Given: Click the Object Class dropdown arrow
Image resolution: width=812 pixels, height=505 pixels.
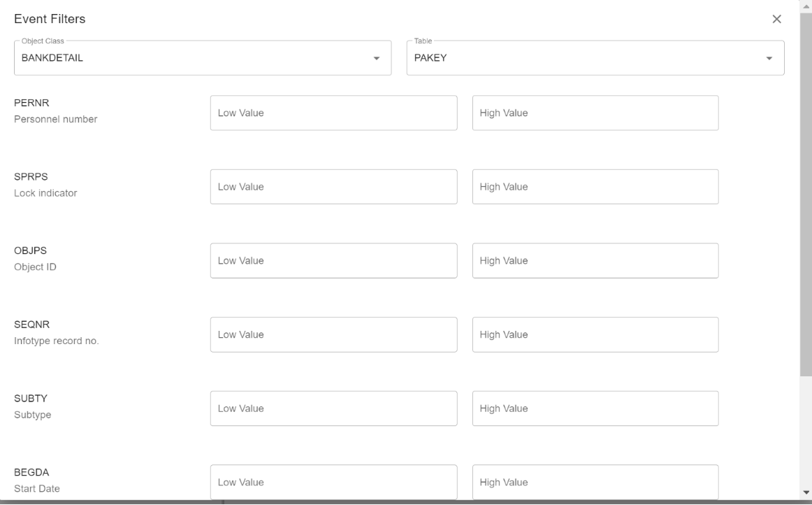Looking at the screenshot, I should 377,59.
